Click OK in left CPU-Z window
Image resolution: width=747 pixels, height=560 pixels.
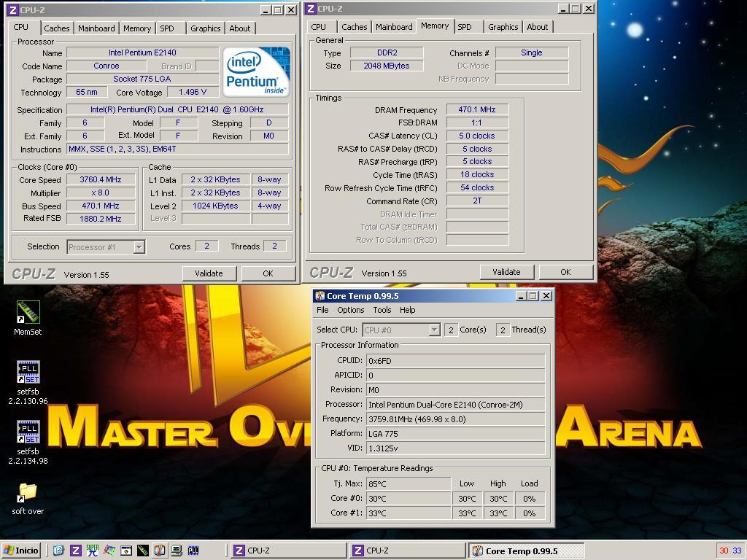[x=268, y=273]
